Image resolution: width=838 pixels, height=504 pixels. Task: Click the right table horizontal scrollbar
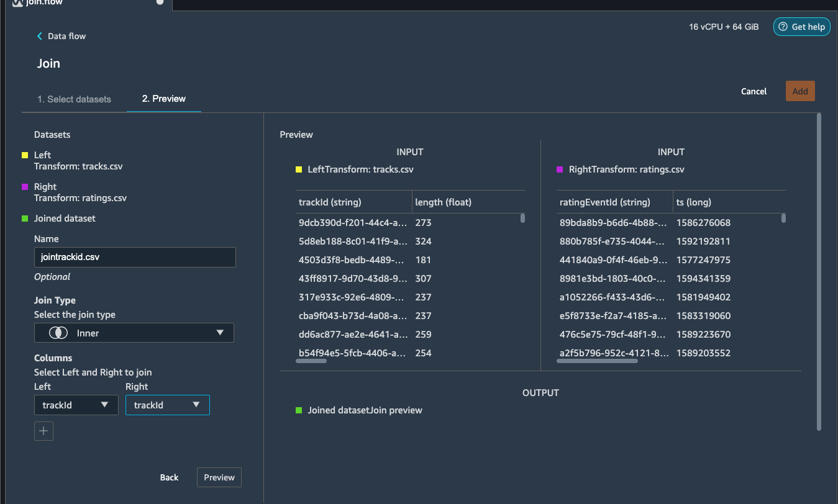pyautogui.click(x=597, y=361)
